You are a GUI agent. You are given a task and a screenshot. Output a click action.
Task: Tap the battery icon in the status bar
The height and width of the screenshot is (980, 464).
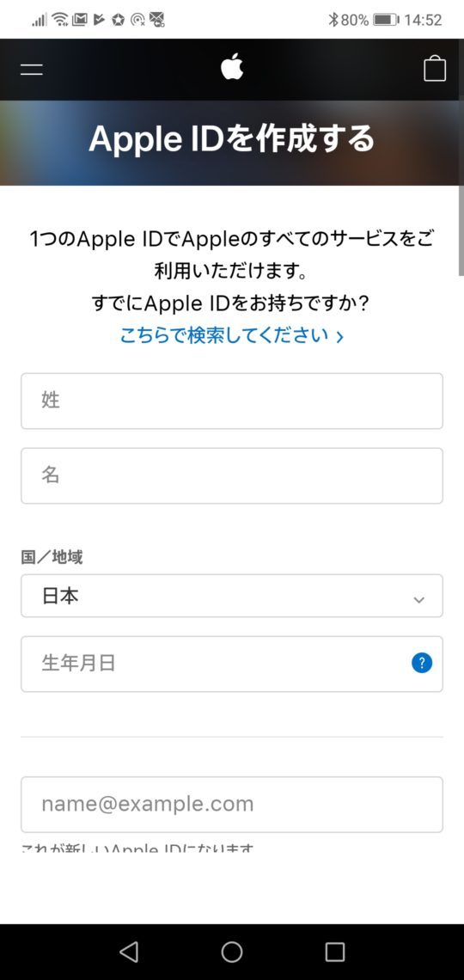pyautogui.click(x=387, y=20)
